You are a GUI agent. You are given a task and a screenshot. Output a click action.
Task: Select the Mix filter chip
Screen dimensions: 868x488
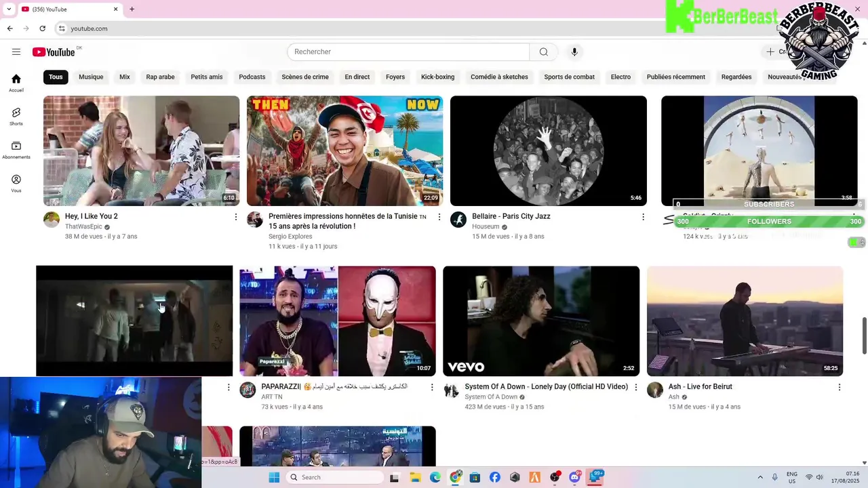pos(125,77)
